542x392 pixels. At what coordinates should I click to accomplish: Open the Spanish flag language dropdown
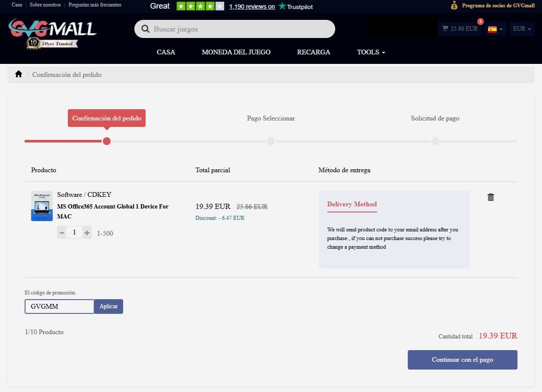(495, 29)
